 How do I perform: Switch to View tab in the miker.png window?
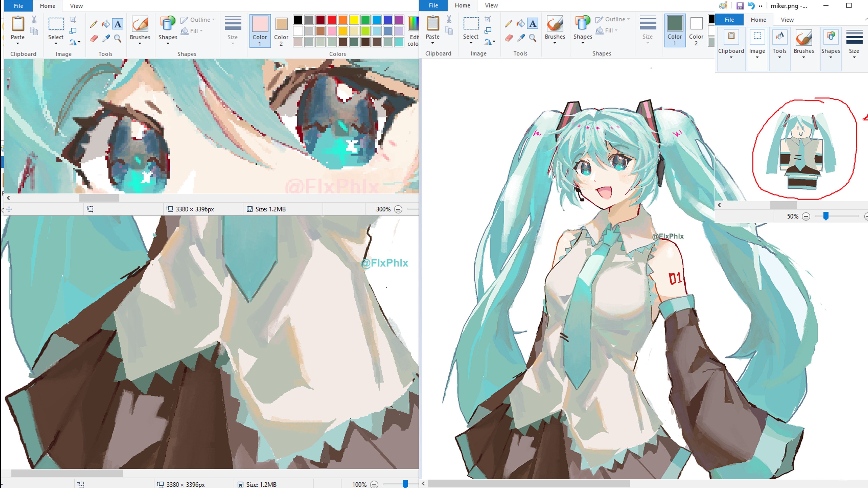pyautogui.click(x=787, y=20)
